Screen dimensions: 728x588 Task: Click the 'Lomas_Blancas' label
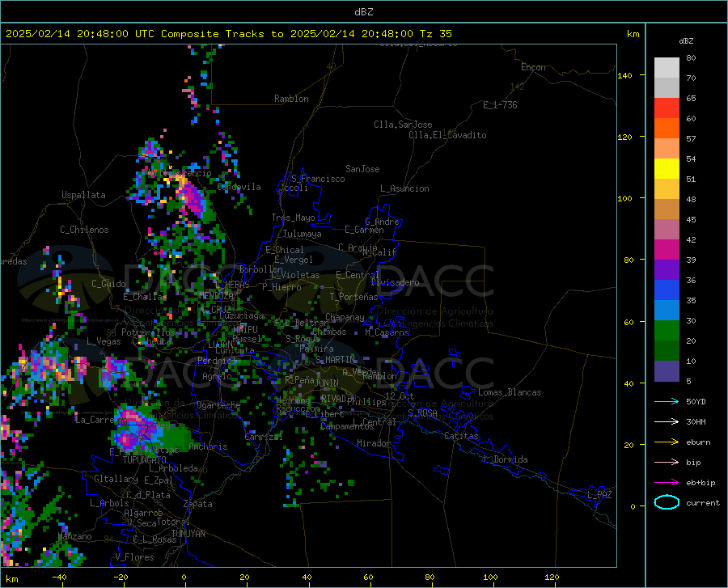click(x=510, y=392)
